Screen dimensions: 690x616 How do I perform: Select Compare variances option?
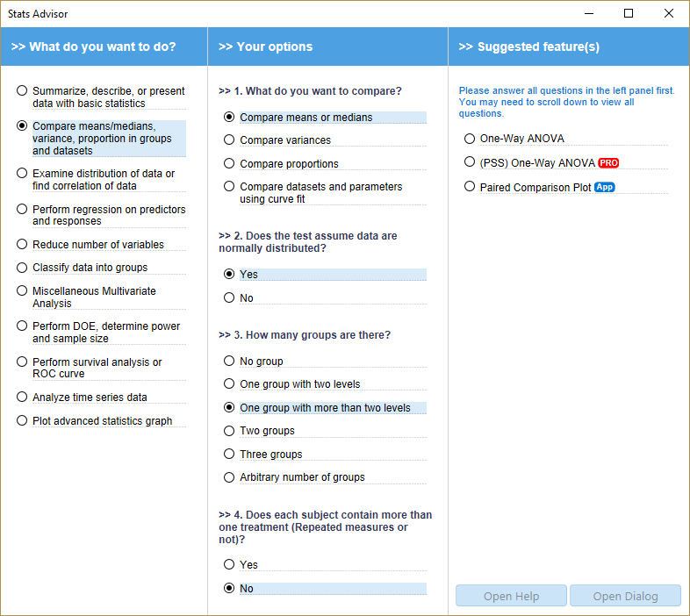[230, 140]
